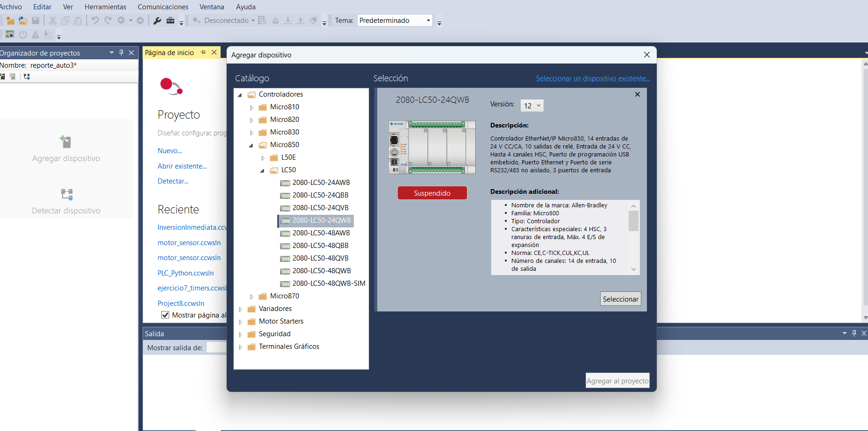
Task: Click the new project toolbar icon
Action: [10, 21]
